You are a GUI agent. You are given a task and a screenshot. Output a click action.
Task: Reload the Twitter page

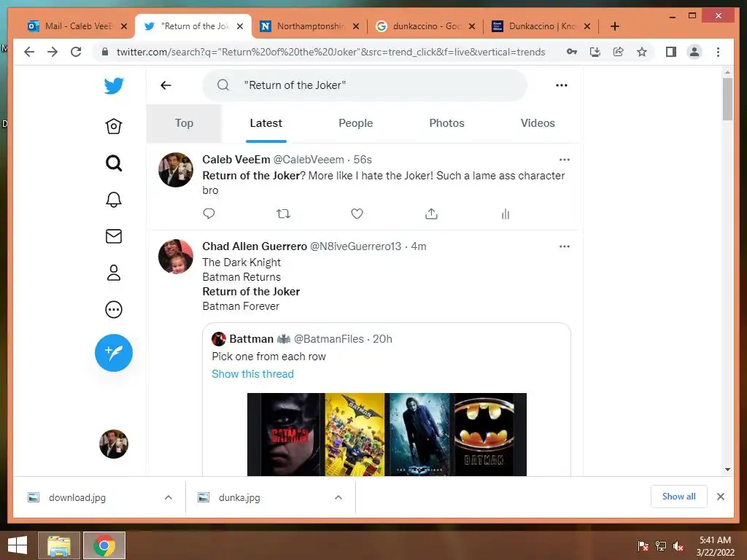76,52
